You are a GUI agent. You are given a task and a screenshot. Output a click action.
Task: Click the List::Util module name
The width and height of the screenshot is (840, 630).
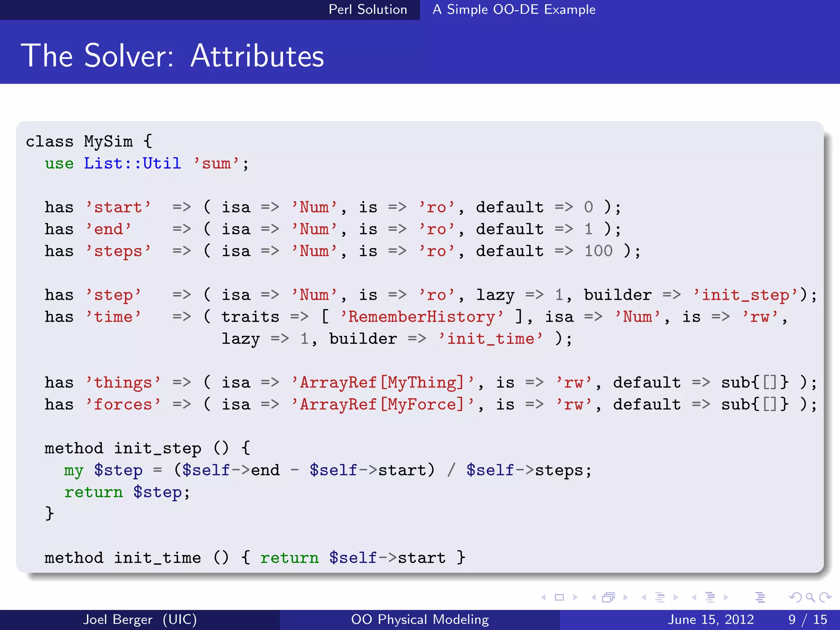[x=132, y=163]
